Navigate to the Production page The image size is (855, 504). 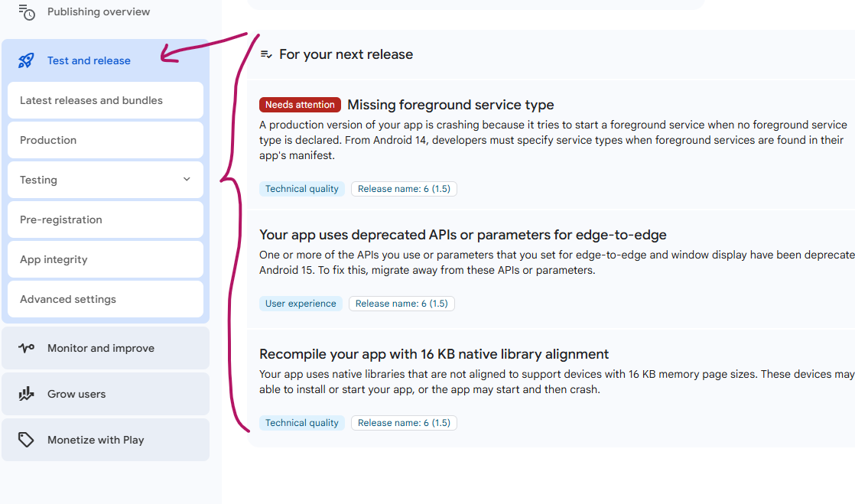[x=105, y=139]
